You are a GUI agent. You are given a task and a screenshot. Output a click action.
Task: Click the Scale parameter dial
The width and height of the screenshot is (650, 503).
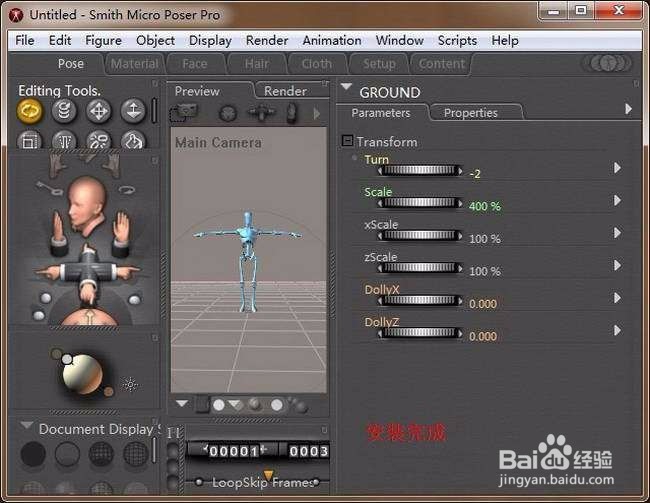420,203
